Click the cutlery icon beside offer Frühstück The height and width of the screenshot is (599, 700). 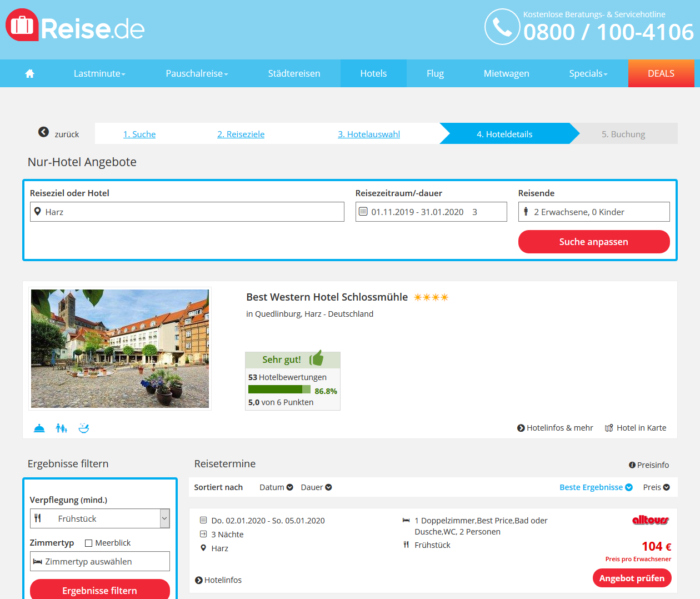pyautogui.click(x=406, y=545)
